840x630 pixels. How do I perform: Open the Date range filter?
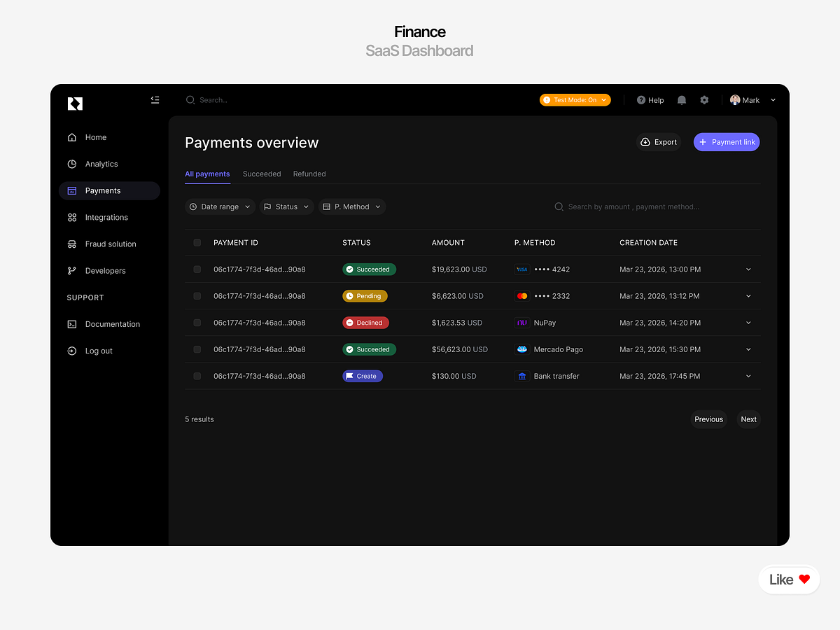[x=220, y=206]
